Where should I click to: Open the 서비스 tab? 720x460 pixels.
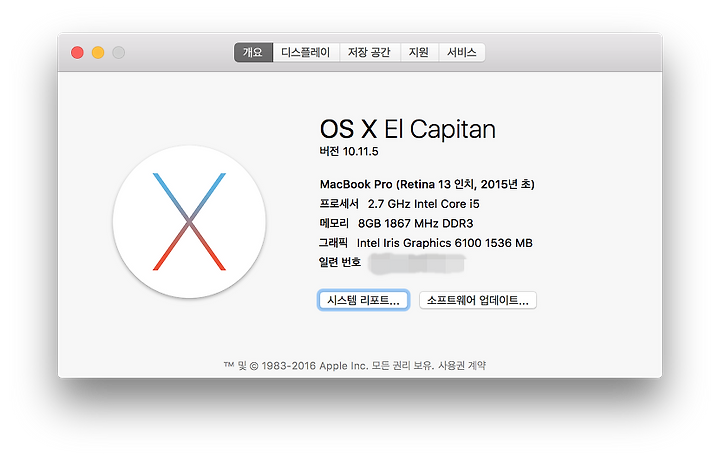coord(462,52)
